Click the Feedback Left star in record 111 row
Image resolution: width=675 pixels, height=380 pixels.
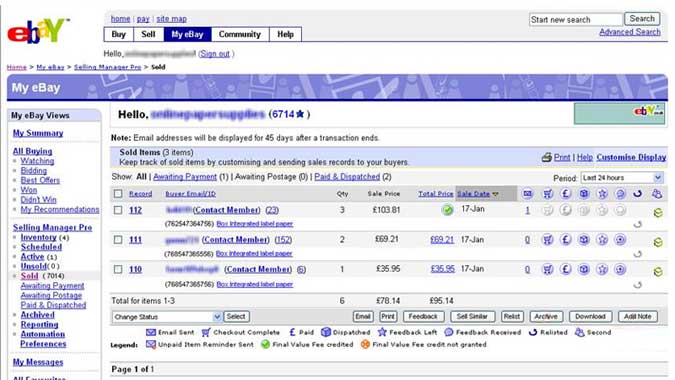click(602, 240)
